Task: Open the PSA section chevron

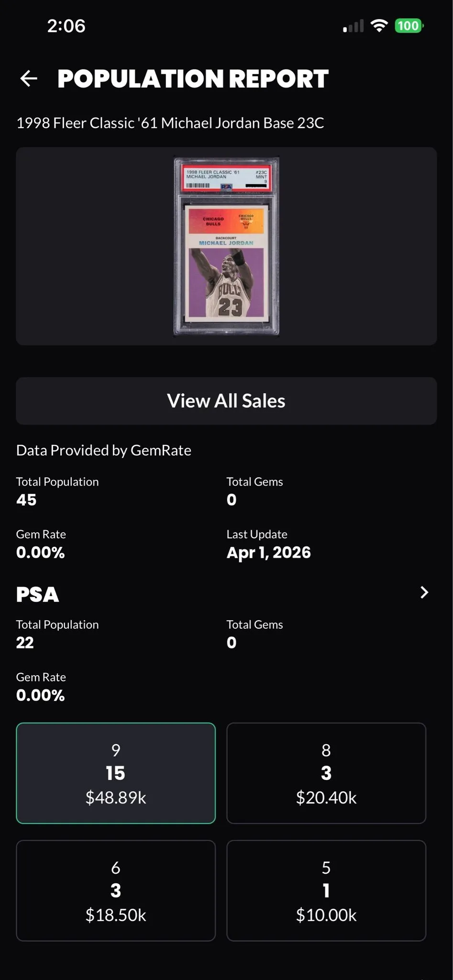Action: tap(424, 592)
